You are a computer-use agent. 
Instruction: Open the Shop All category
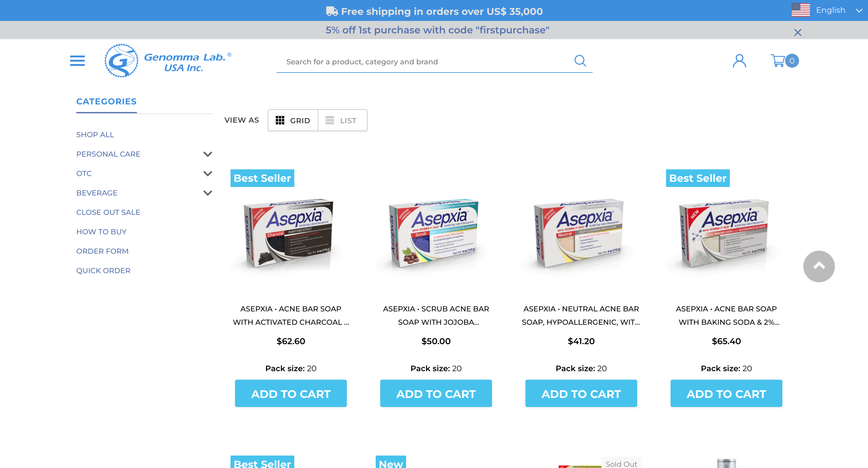[95, 135]
